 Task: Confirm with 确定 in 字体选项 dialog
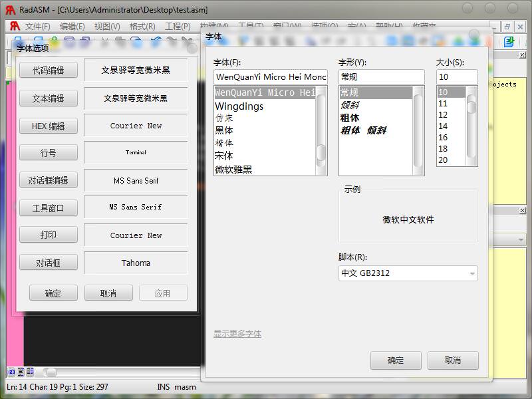53,293
